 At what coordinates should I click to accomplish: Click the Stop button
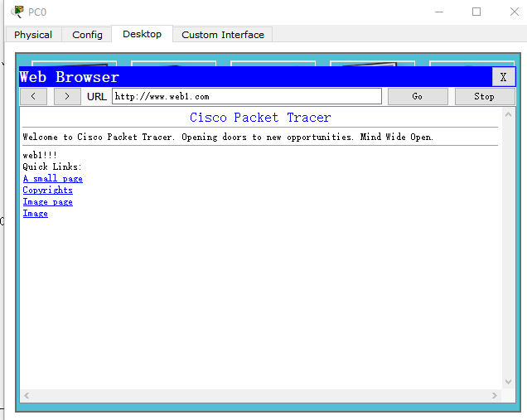tap(484, 96)
